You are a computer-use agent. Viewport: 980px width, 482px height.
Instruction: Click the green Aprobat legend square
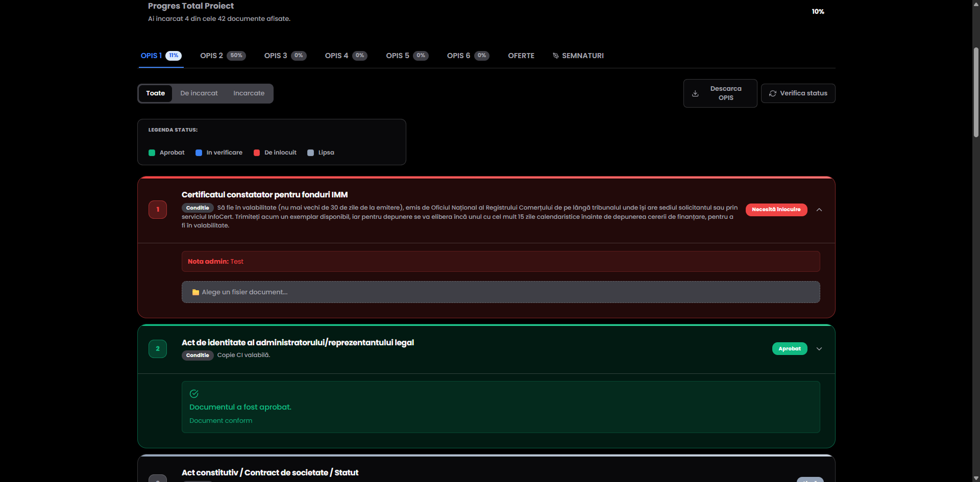pyautogui.click(x=152, y=153)
